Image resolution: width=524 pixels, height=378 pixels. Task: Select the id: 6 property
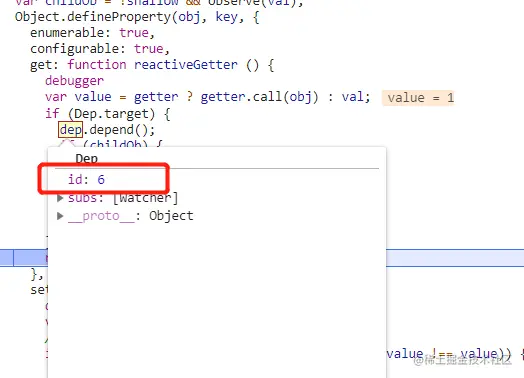coord(86,180)
